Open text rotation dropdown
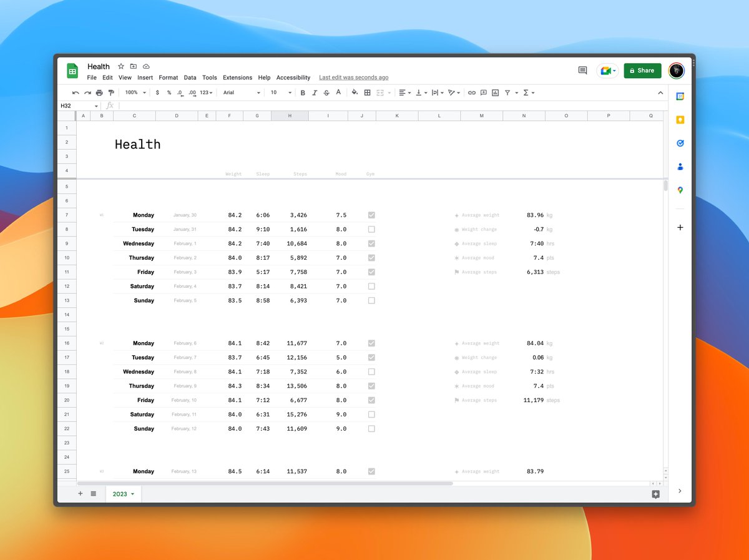749x560 pixels. (x=454, y=92)
